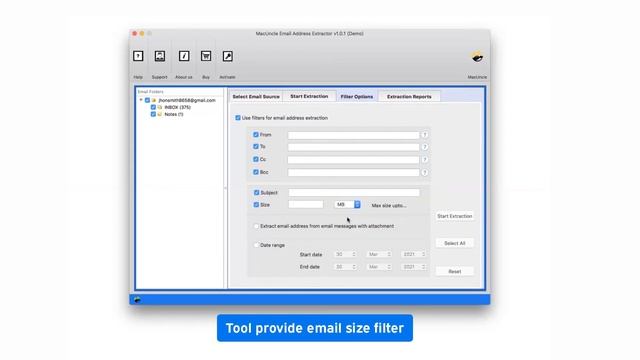Click the To filter text field

(353, 147)
